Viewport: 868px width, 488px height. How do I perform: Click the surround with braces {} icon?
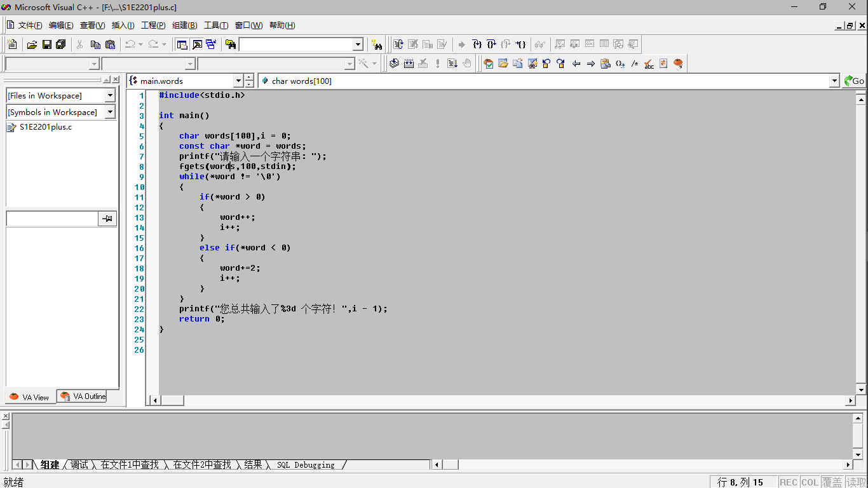[620, 64]
